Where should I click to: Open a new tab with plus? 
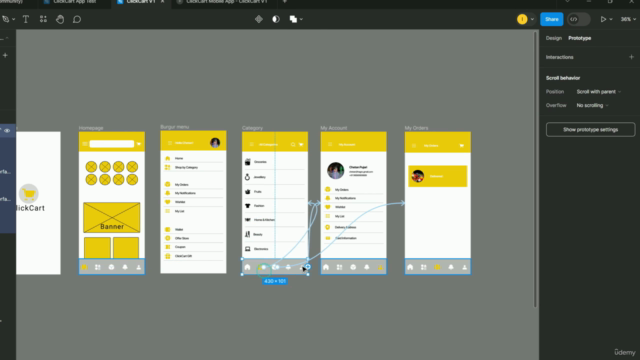click(x=284, y=2)
